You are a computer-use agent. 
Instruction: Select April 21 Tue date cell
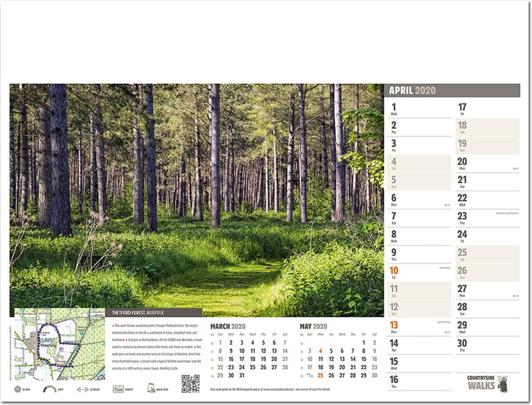click(487, 182)
